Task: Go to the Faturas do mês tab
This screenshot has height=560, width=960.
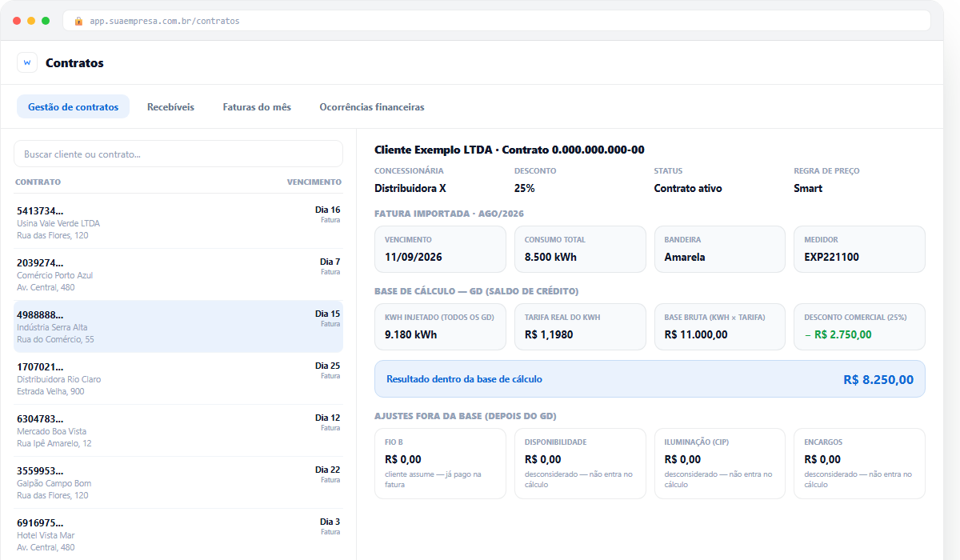Action: [x=257, y=106]
